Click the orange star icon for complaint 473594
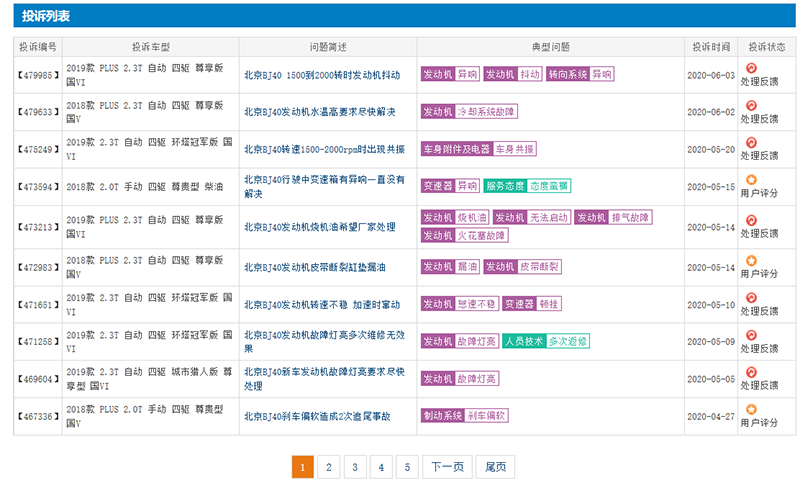The height and width of the screenshot is (491, 800). click(x=751, y=180)
